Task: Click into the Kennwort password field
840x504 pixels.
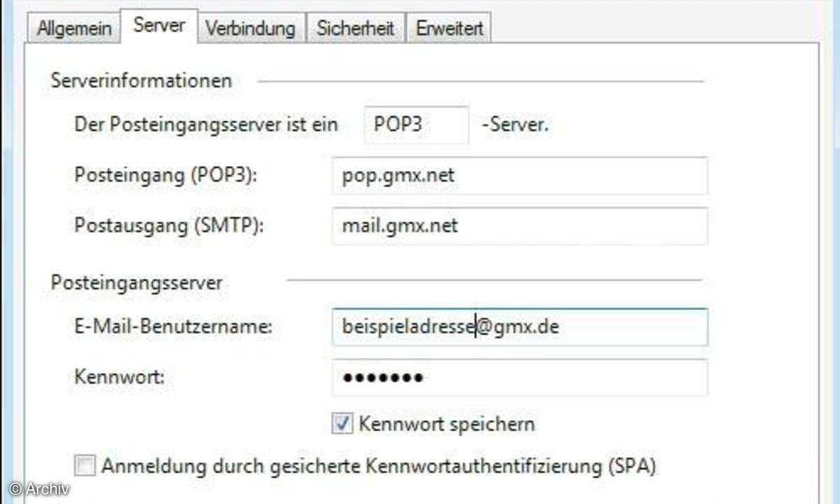Action: [x=520, y=378]
